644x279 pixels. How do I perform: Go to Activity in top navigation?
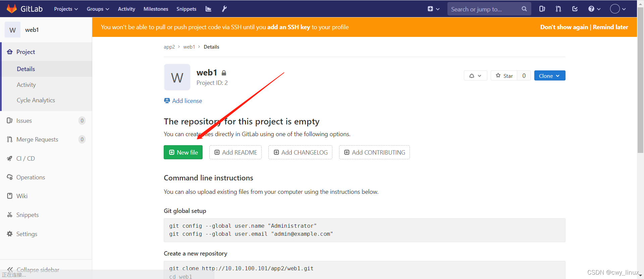pyautogui.click(x=126, y=9)
